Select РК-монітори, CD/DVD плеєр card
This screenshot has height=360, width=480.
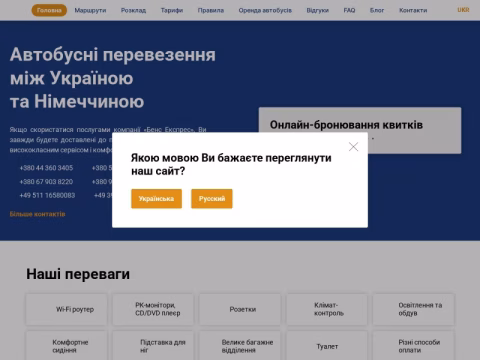click(x=153, y=309)
